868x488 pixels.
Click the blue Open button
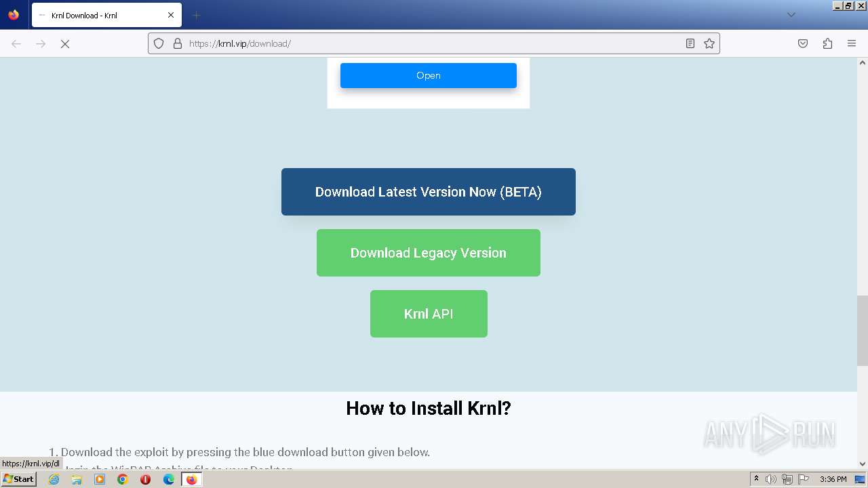[429, 75]
